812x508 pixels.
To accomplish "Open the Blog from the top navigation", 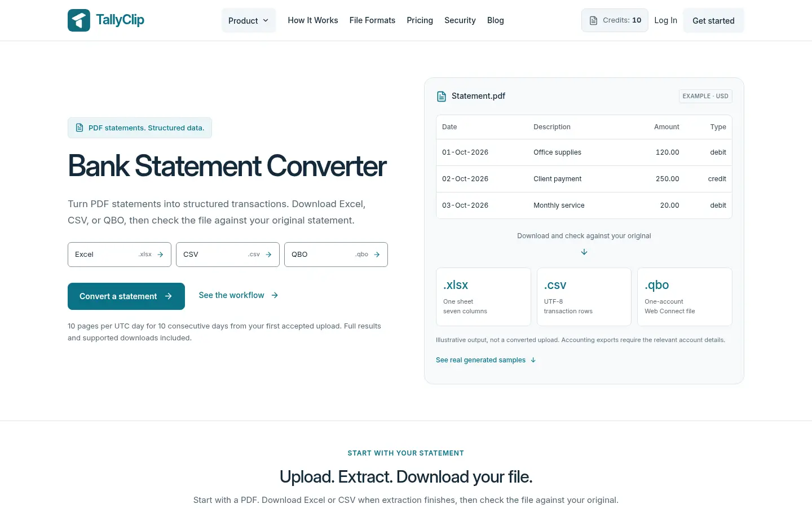I will click(496, 20).
